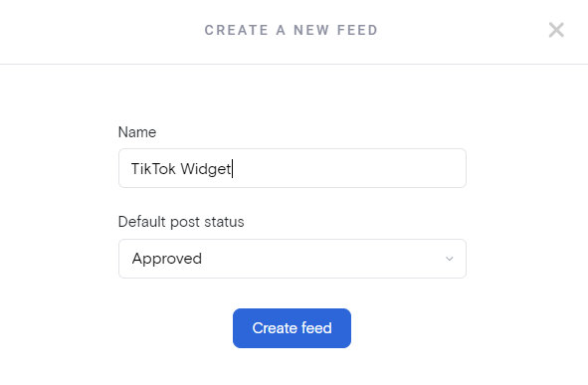
Task: Click the CREATE A NEW FEED heading
Action: pyautogui.click(x=292, y=30)
